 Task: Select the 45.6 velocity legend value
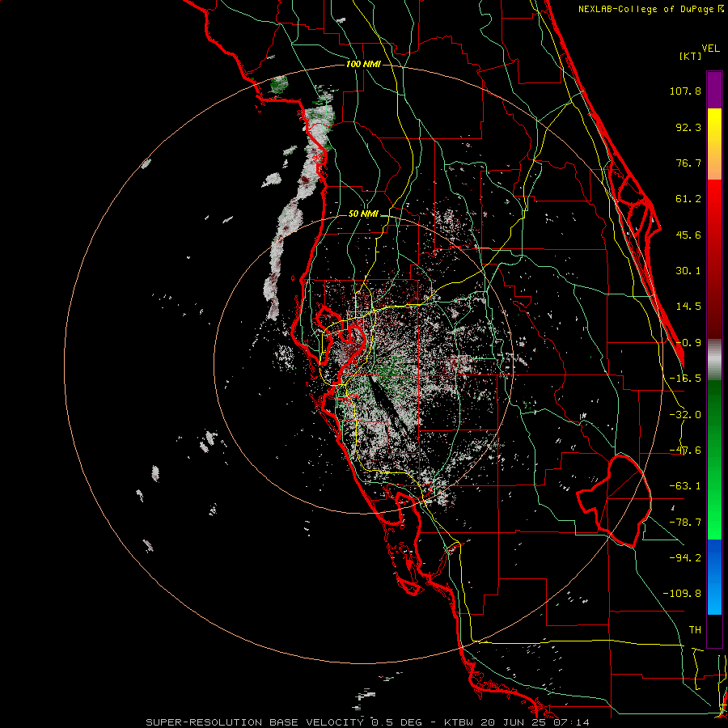[x=688, y=235]
